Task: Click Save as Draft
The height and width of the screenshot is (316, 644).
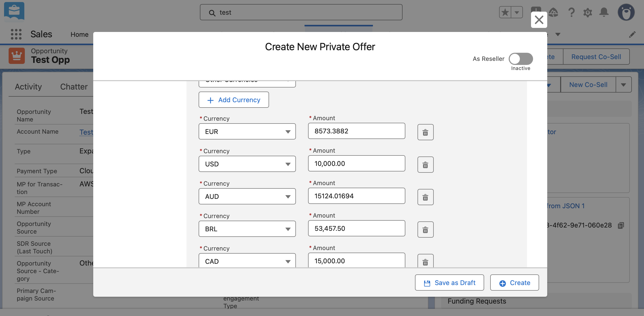Action: [x=449, y=283]
